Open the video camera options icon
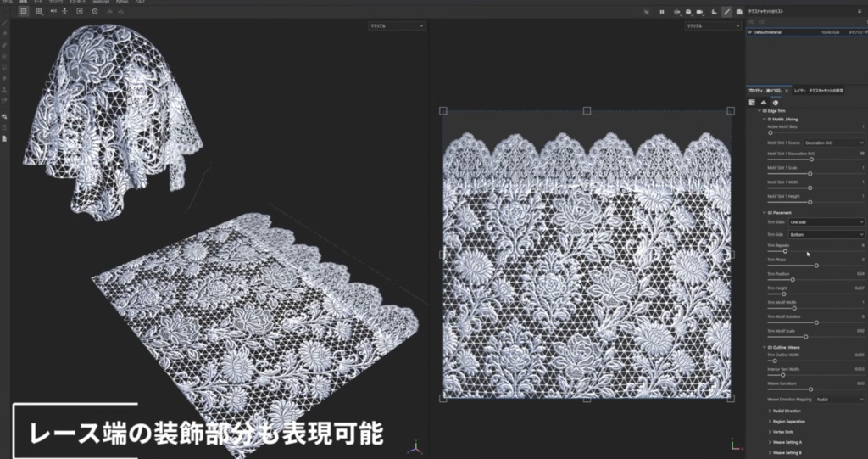868x459 pixels. click(700, 12)
